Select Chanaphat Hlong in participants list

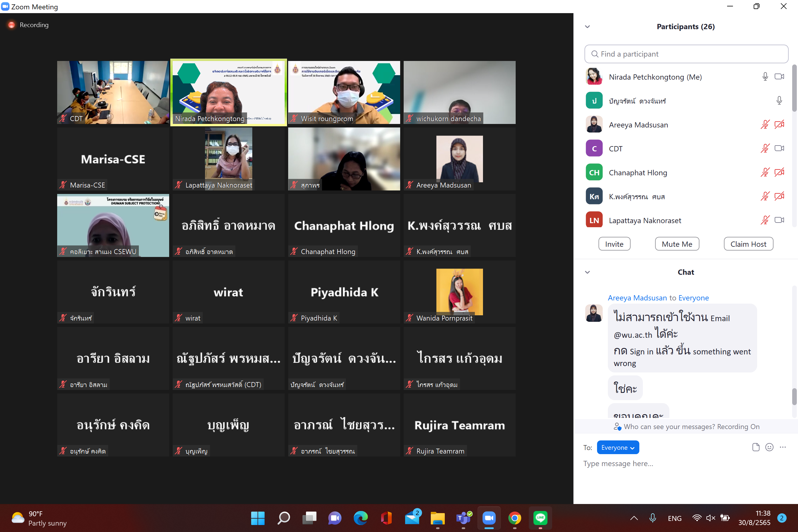coord(638,172)
